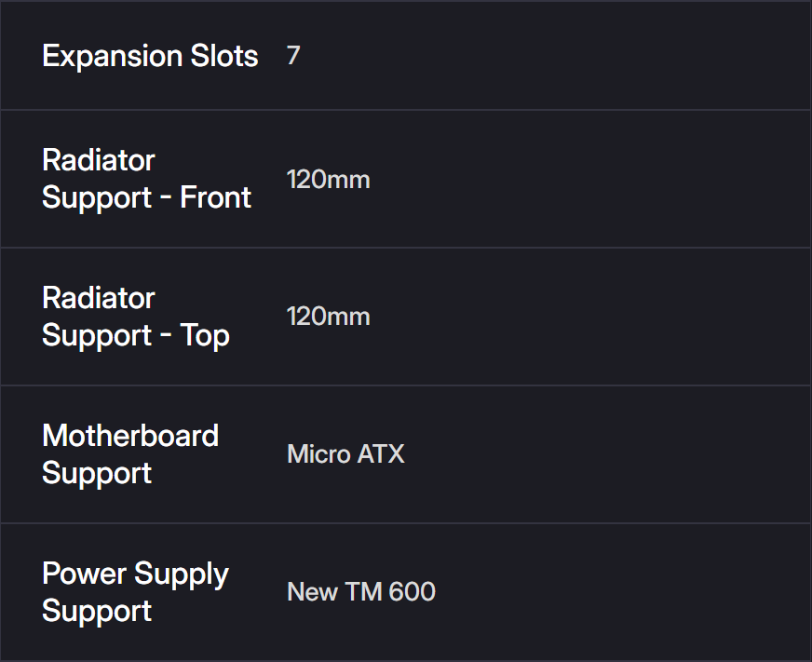Click the word Top in radiator label

click(x=205, y=335)
